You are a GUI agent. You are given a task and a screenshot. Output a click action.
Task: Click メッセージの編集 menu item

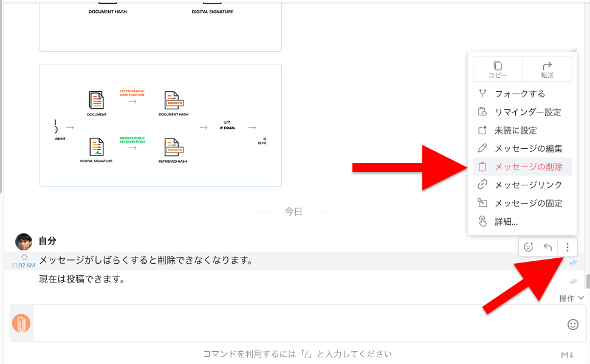(528, 148)
